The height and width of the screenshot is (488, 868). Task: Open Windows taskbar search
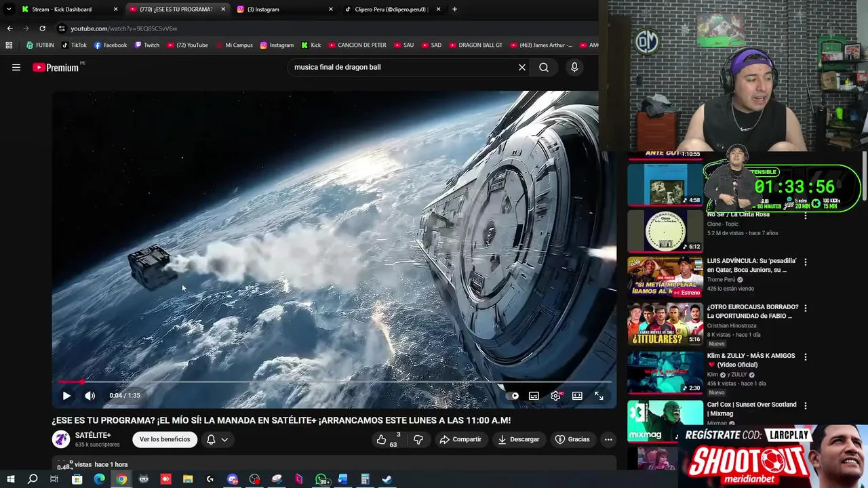point(32,479)
